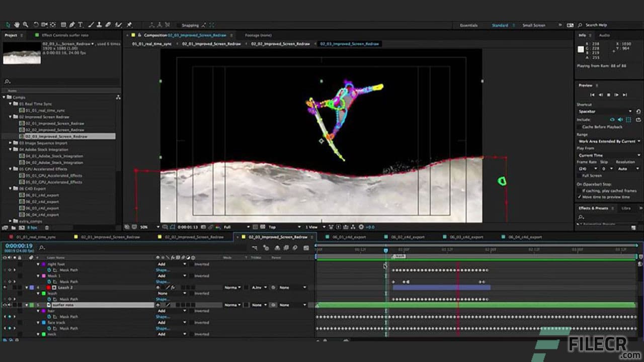
Task: Open the Work Area Extended By Current dropdown
Action: (x=609, y=141)
